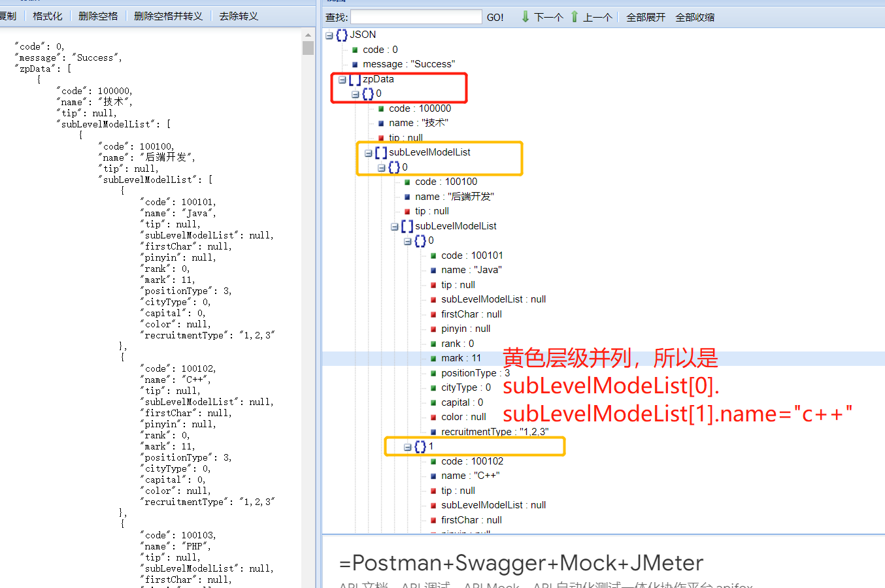Click the red icon beside pinyin : null
This screenshot has width=885, height=588.
[433, 329]
